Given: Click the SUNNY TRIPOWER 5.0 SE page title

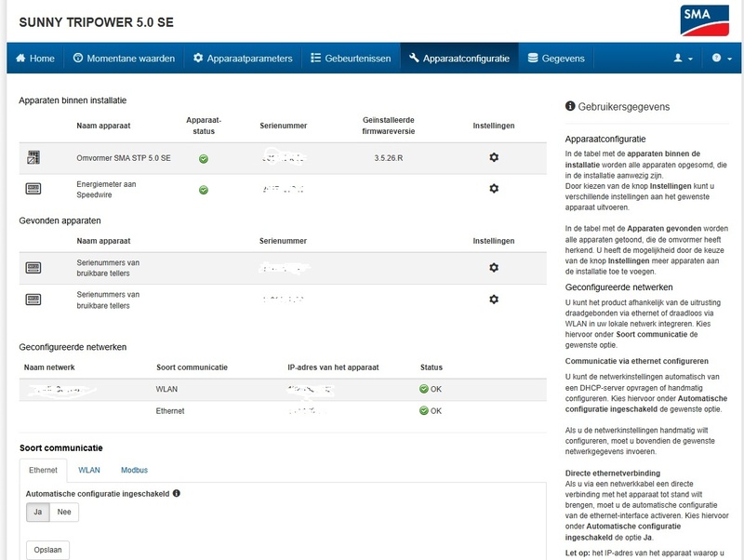Looking at the screenshot, I should (x=97, y=22).
